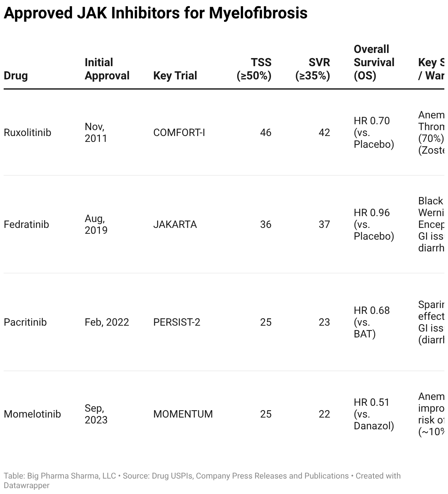Click the Big Pharma Sharma, LLC credit

point(72,476)
